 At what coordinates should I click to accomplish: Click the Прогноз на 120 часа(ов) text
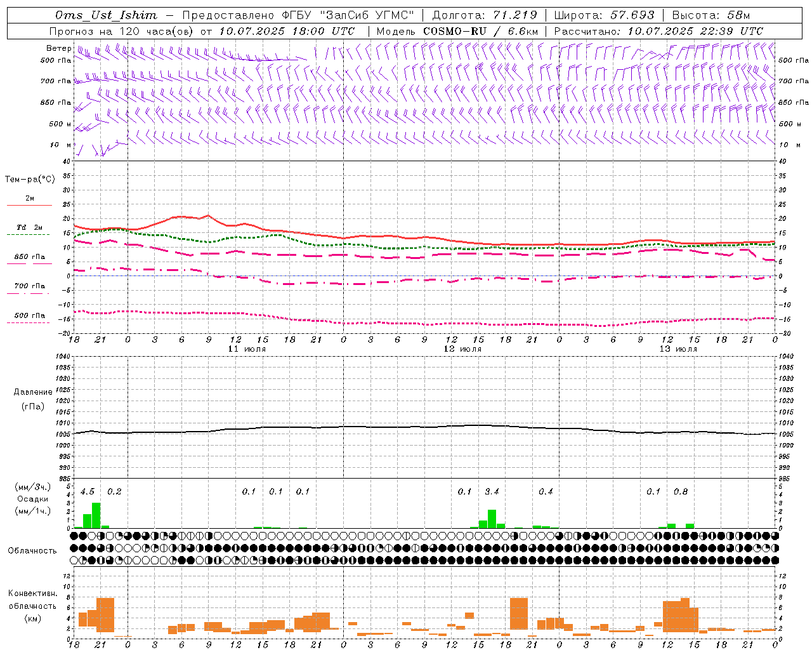point(122,30)
